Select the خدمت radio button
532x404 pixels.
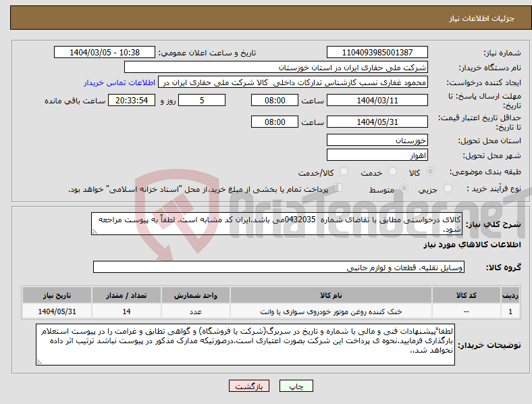point(392,172)
